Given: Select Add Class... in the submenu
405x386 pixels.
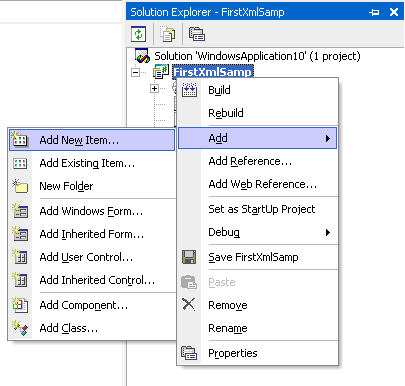Looking at the screenshot, I should tap(92, 328).
